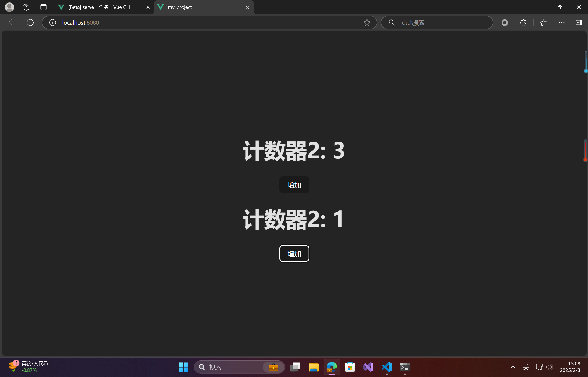The width and height of the screenshot is (588, 377).
Task: Add current page to favorites via address bar star
Action: pyautogui.click(x=367, y=22)
